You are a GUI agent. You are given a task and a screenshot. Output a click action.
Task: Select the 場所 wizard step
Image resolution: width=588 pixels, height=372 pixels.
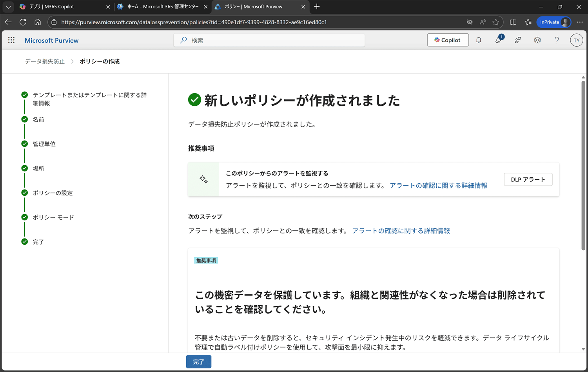(x=38, y=168)
